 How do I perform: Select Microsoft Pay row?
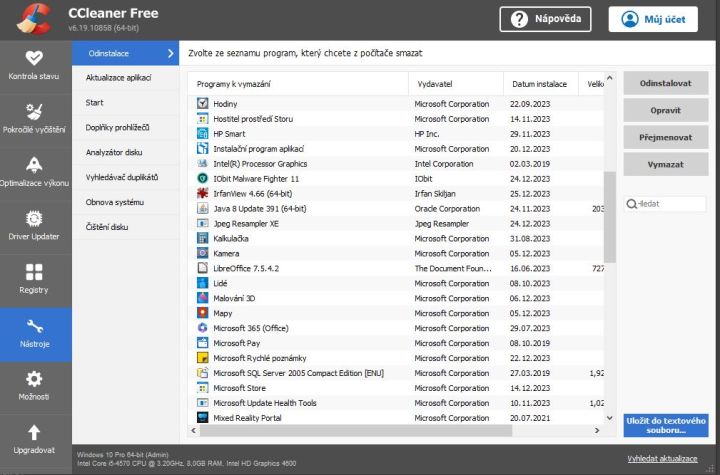[396, 343]
